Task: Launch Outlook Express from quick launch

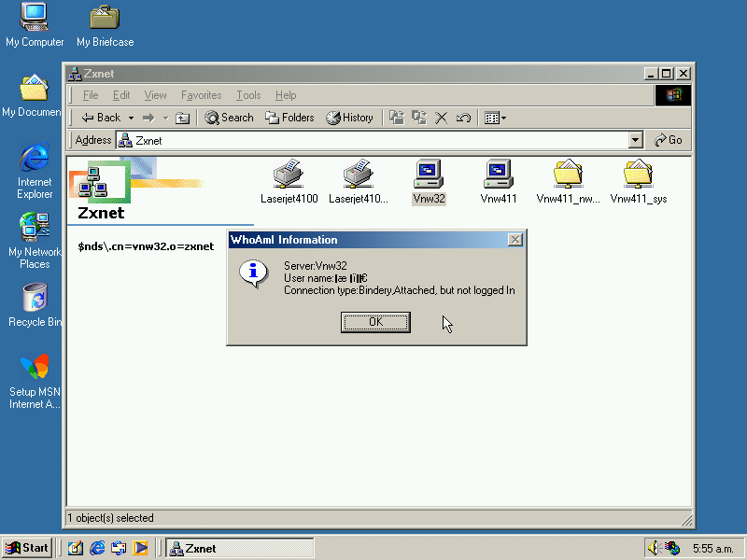Action: pyautogui.click(x=119, y=549)
